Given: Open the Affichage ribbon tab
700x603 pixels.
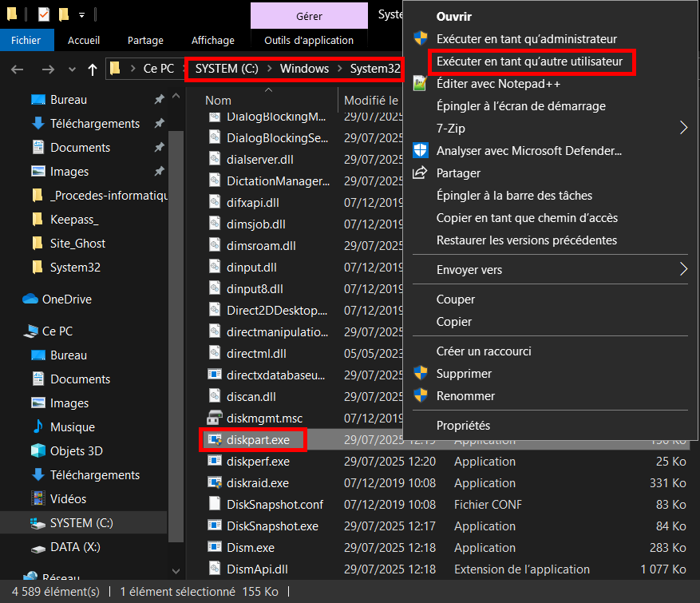Looking at the screenshot, I should (213, 40).
